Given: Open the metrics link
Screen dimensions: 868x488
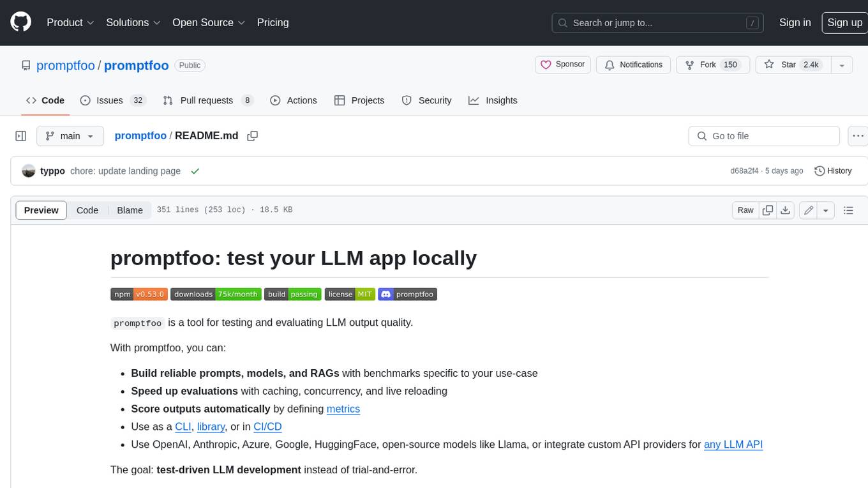Looking at the screenshot, I should pos(343,409).
